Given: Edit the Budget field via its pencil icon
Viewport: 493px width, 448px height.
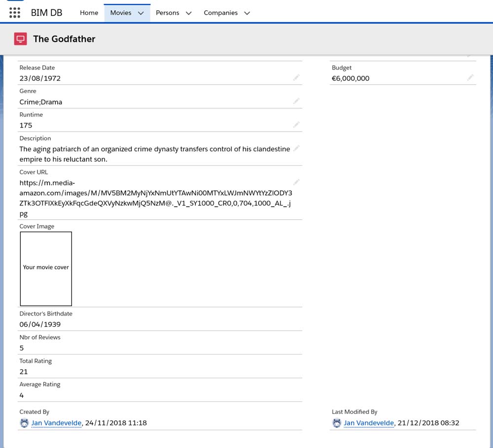Looking at the screenshot, I should coord(470,77).
